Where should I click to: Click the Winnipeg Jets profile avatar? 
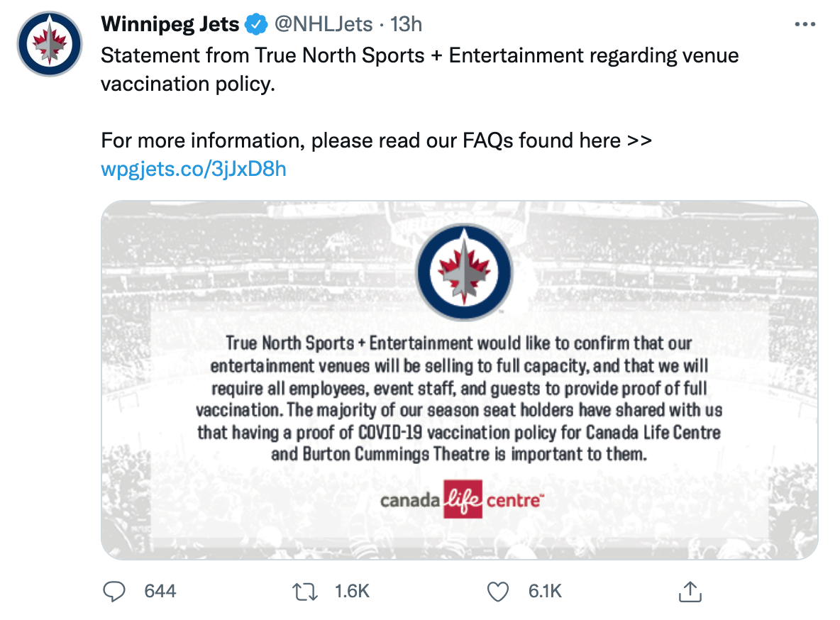(49, 44)
